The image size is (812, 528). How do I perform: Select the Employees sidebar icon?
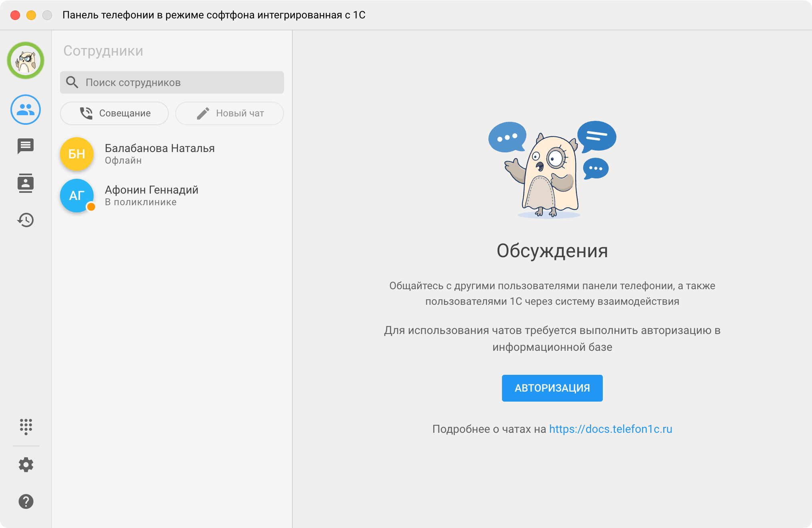26,110
